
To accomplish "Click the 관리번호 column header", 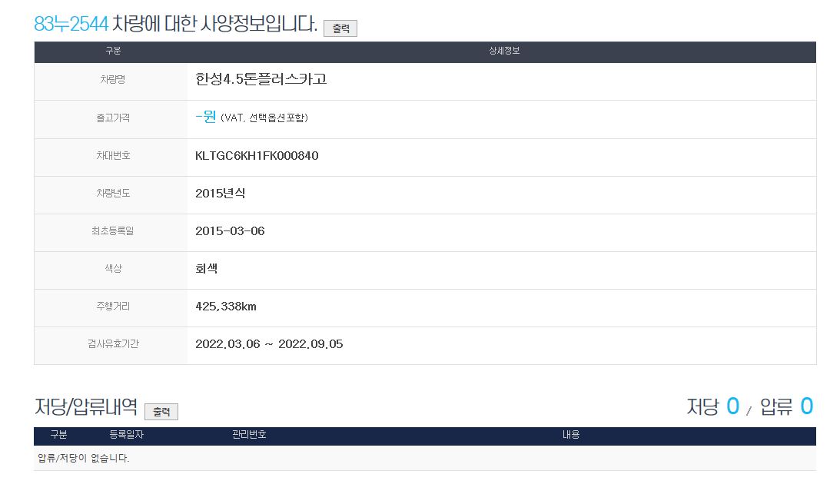I will click(249, 435).
